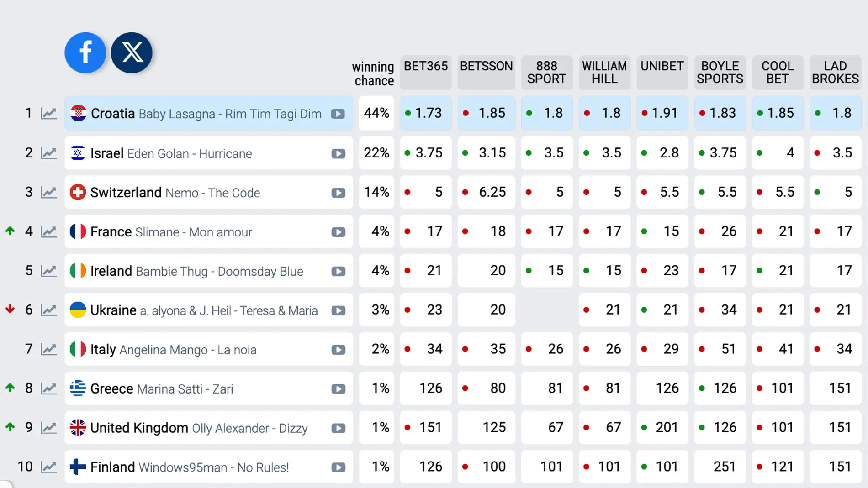Viewport: 868px width, 488px height.
Task: Open odds history chart for Croatia
Action: point(48,113)
